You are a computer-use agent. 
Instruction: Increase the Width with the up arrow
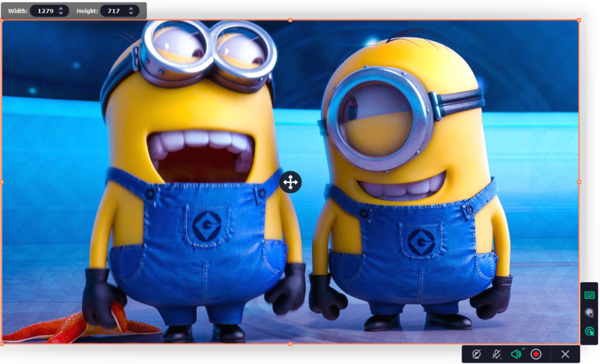click(x=61, y=8)
